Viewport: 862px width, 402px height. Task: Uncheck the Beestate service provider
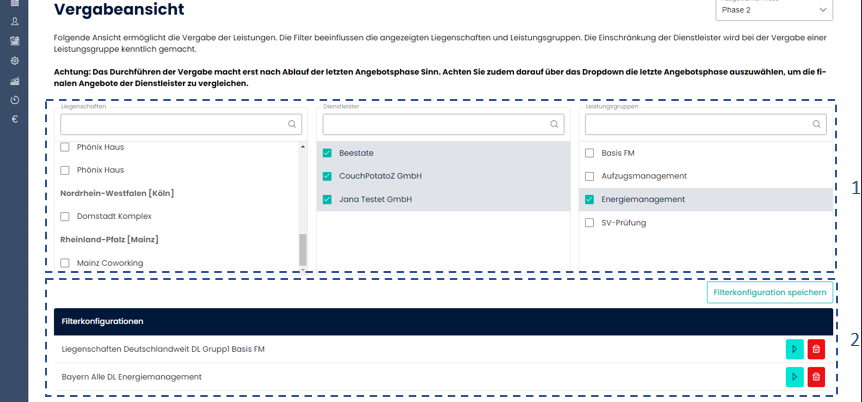coord(328,153)
